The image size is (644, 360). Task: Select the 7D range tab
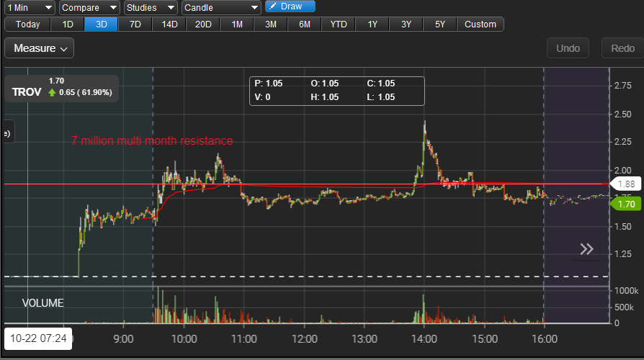tap(135, 24)
